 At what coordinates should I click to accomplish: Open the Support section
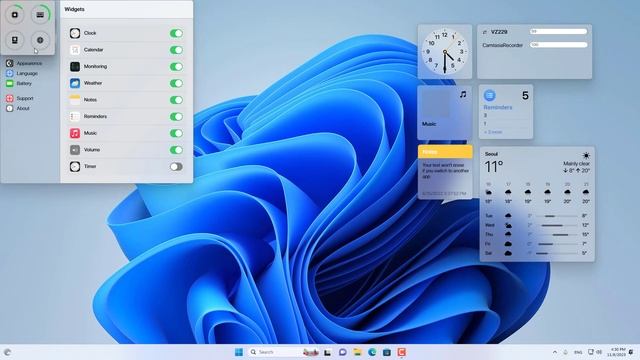pyautogui.click(x=20, y=98)
